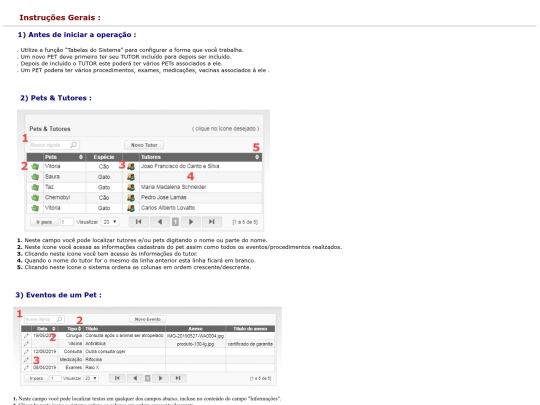
Task: Open the pet icon in the Taz row
Action: [35, 187]
